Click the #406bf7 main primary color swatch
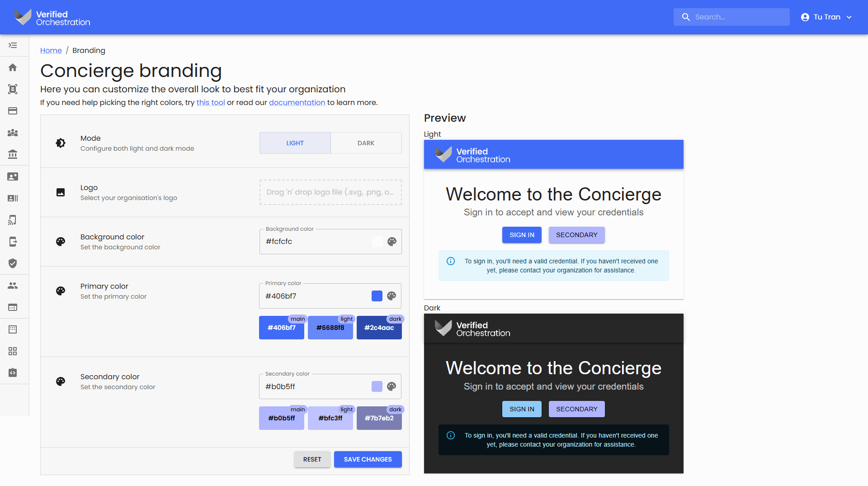868x486 pixels. [281, 327]
